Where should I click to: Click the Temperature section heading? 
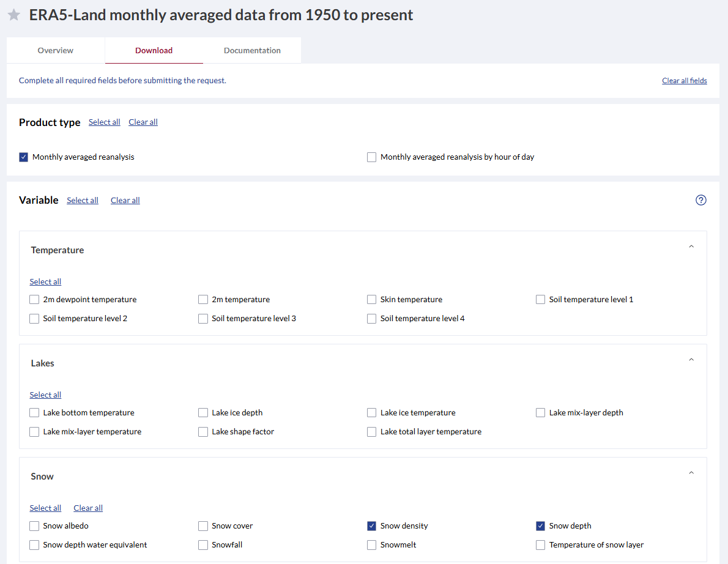(58, 250)
